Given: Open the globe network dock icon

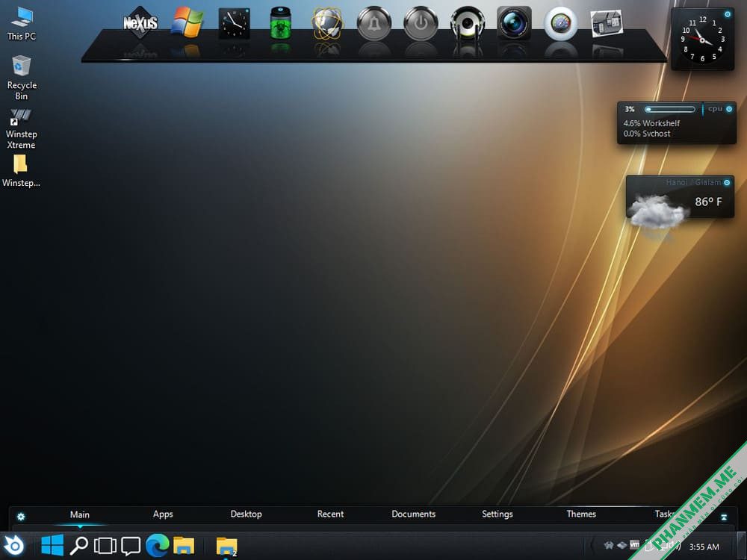Looking at the screenshot, I should (x=327, y=23).
